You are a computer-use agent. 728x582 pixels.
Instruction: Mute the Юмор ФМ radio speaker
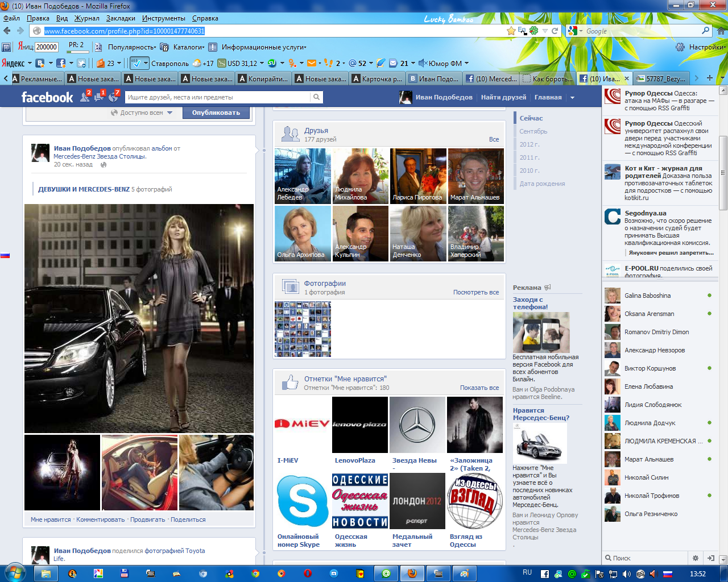click(423, 63)
